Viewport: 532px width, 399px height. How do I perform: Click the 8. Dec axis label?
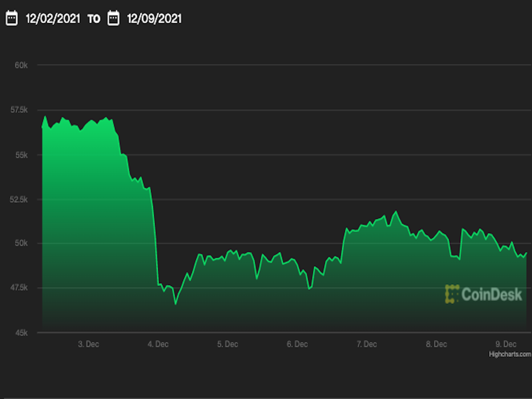436,344
